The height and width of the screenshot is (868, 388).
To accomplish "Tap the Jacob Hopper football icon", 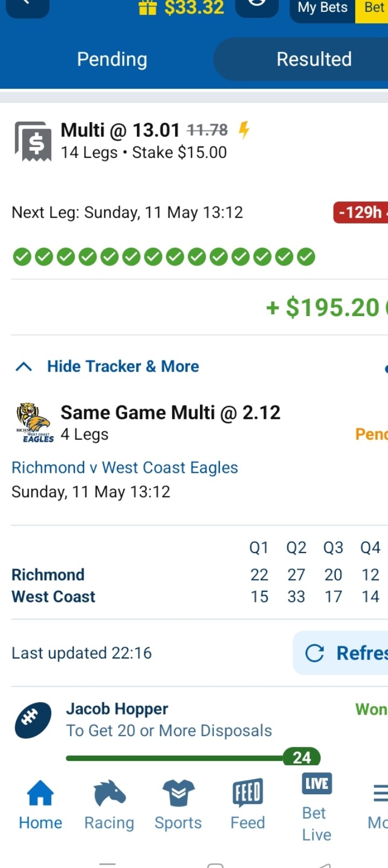I will (33, 719).
